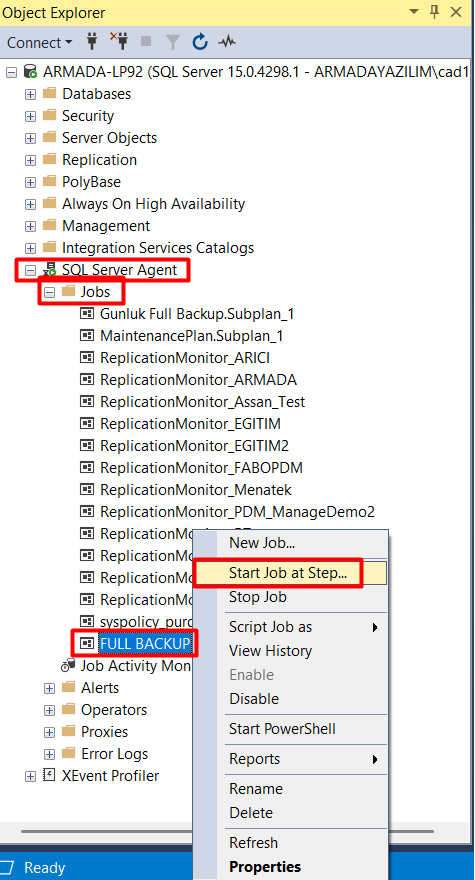
Task: Click the Proxies folder icon
Action: click(68, 731)
